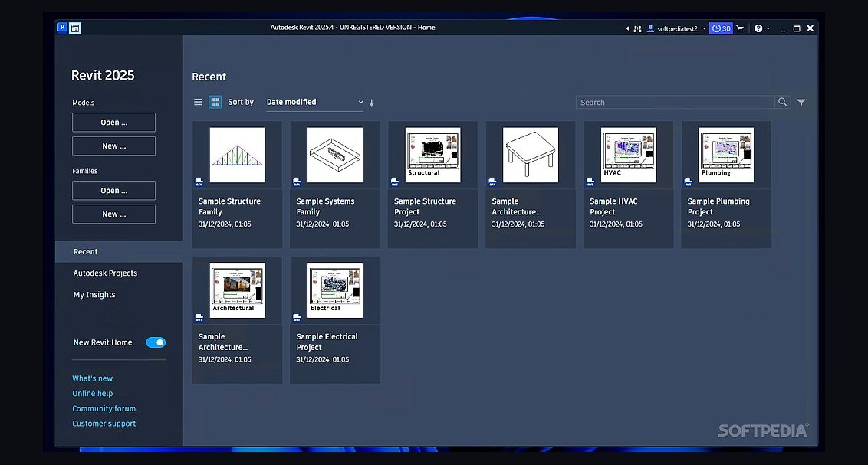Screen dimensions: 868x465
Task: Open Sample Electrical Project thumbnail
Action: 335,290
